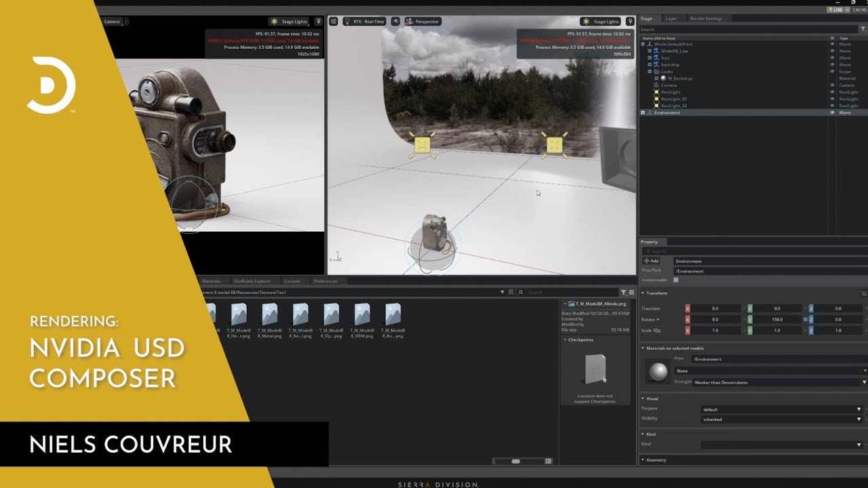Expand the Environment tree node
The height and width of the screenshot is (488, 868).
[643, 113]
